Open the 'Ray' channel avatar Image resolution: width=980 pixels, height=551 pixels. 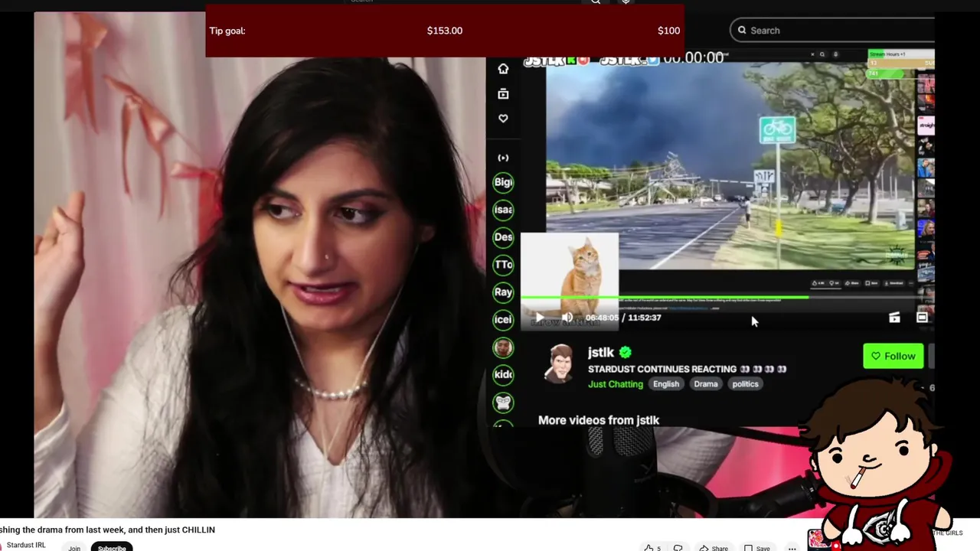503,292
